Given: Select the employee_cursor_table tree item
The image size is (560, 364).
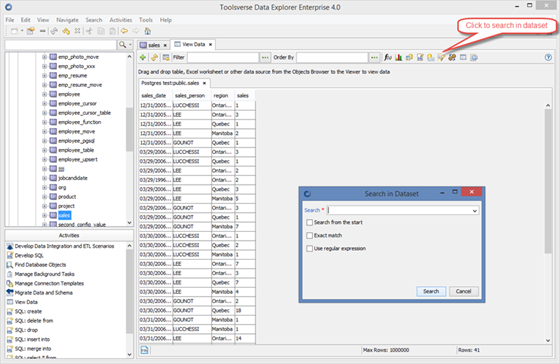Looking at the screenshot, I should pyautogui.click(x=84, y=113).
